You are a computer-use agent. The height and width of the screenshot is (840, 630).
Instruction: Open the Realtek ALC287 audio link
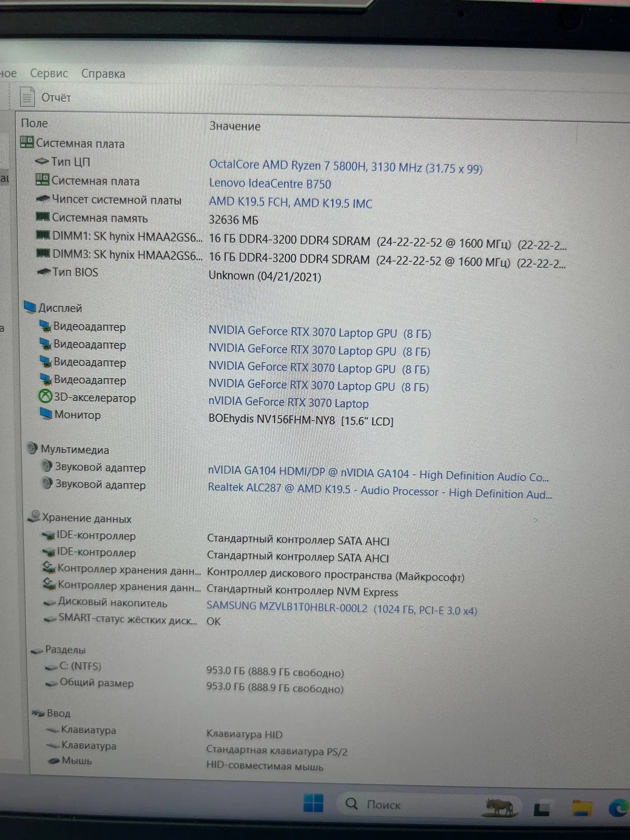380,491
